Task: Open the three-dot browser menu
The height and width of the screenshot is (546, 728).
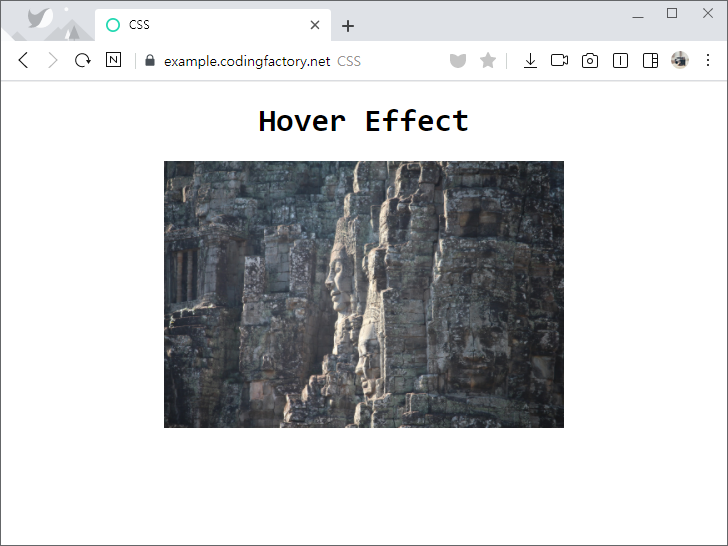Action: coord(708,60)
